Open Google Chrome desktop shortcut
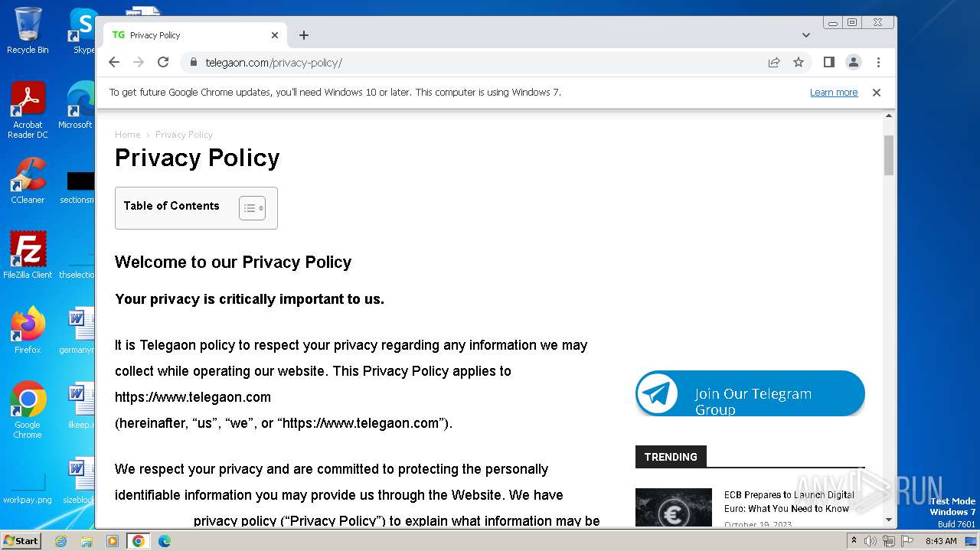Viewport: 980px width, 551px height. pyautogui.click(x=28, y=409)
